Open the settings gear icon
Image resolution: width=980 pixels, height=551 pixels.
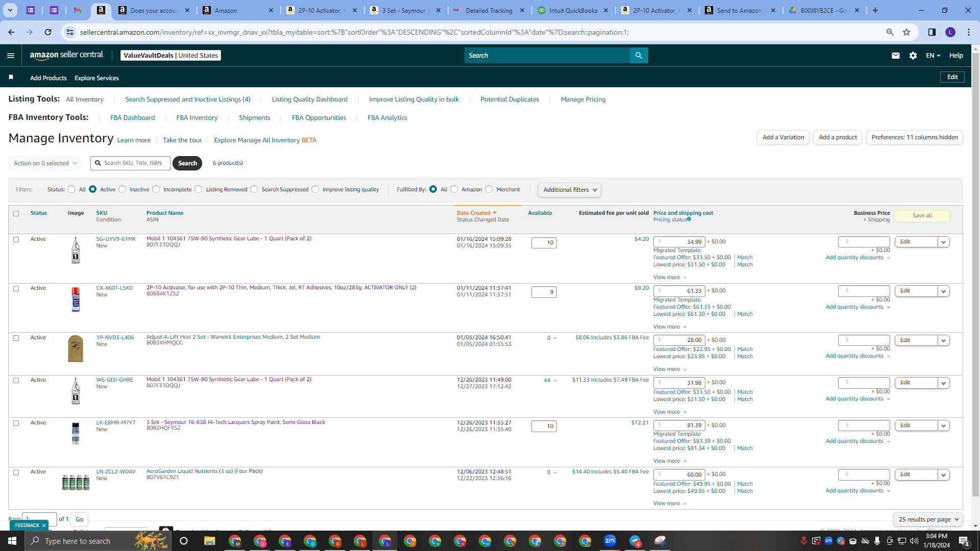(x=913, y=56)
